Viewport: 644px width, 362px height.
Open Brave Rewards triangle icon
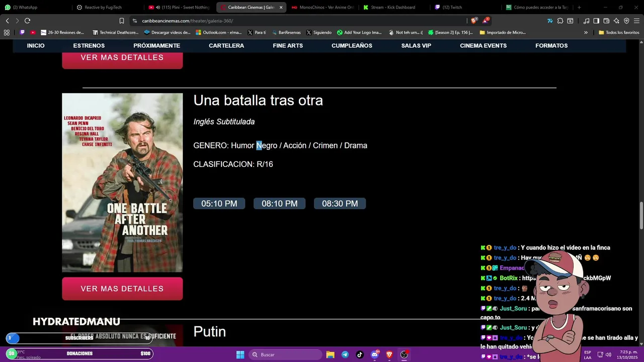(x=486, y=21)
